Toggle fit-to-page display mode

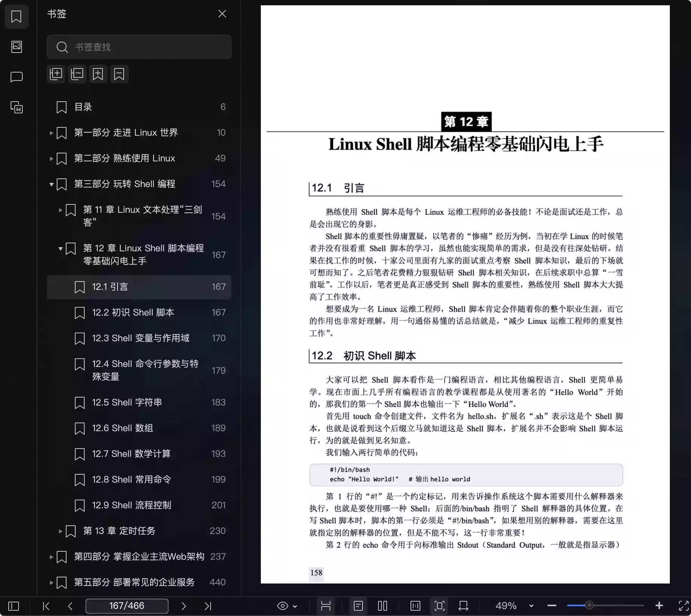tap(439, 606)
